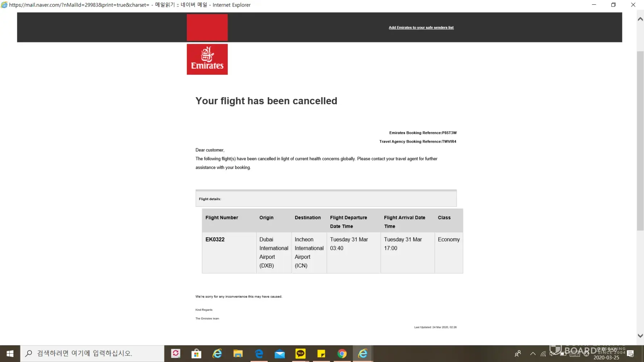Open the first Internet Explorer taskbar icon

click(x=217, y=353)
